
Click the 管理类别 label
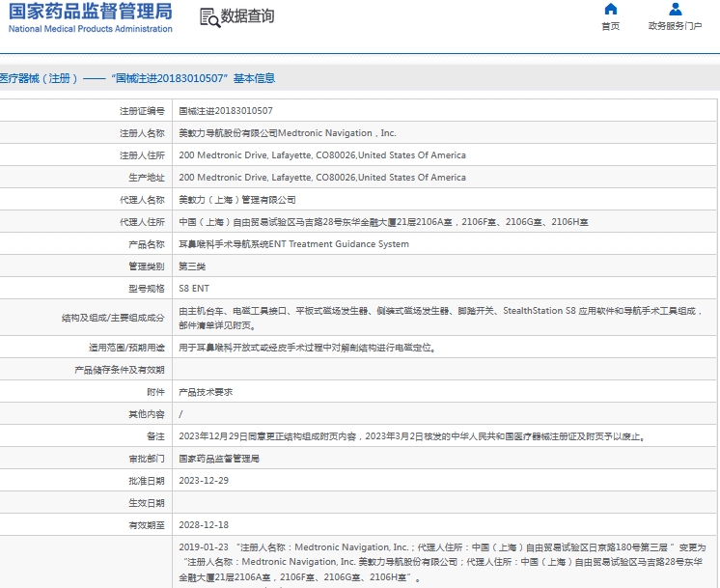pos(147,266)
